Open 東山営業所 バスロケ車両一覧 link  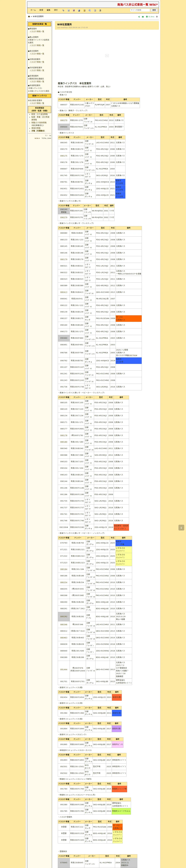[37, 45]
